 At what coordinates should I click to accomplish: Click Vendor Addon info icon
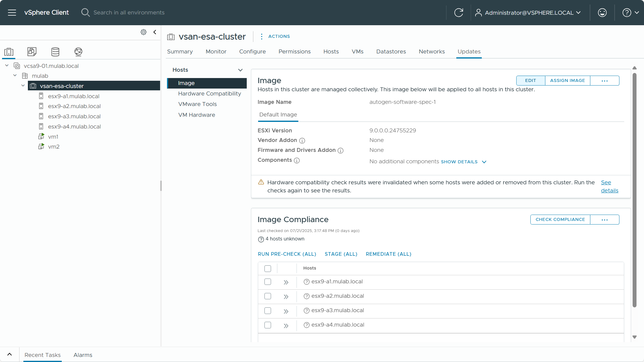pyautogui.click(x=302, y=140)
